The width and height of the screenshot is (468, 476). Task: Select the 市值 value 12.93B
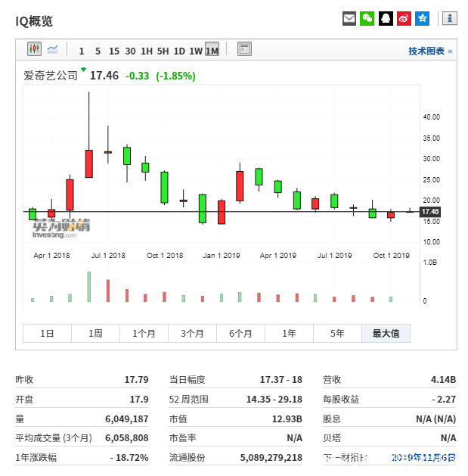pyautogui.click(x=287, y=419)
